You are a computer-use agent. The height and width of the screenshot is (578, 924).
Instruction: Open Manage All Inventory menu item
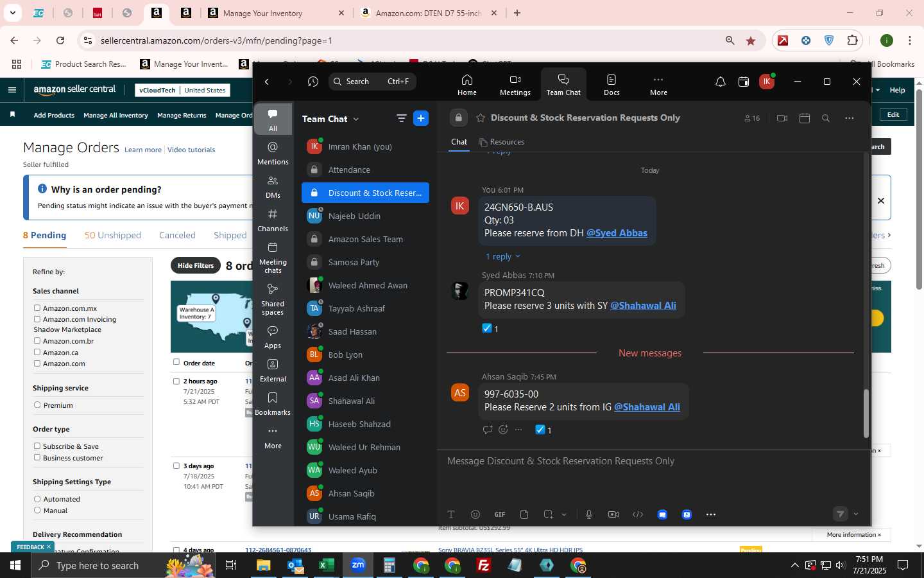(116, 116)
